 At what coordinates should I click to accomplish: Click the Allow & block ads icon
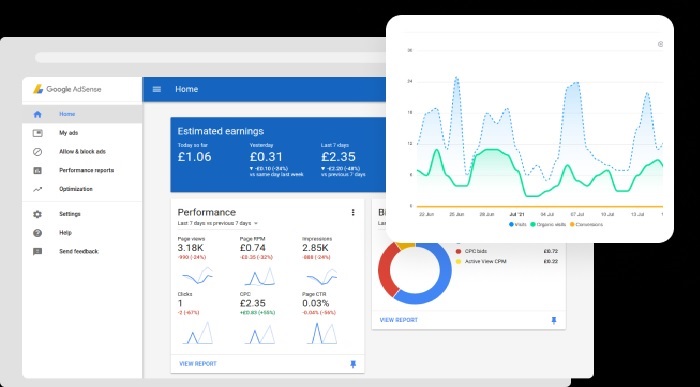[38, 152]
